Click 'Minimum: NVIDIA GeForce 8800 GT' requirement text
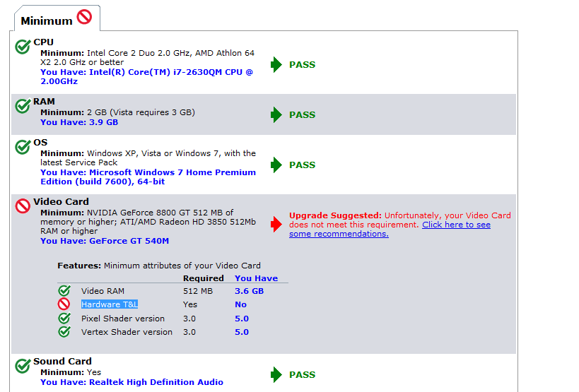This screenshot has height=392, width=579. click(x=148, y=222)
